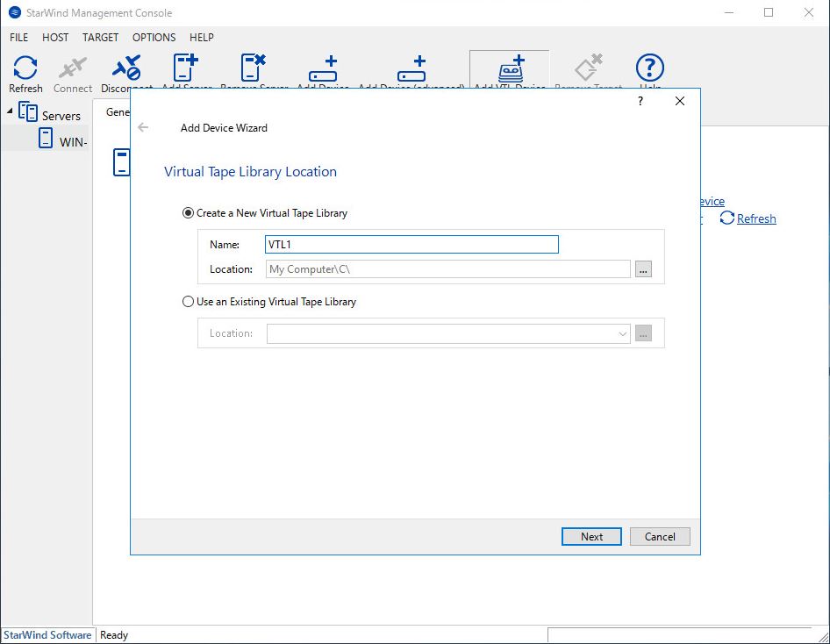Select Create a New Virtual Tape Library
Viewport: 830px width, 644px height.
(188, 213)
